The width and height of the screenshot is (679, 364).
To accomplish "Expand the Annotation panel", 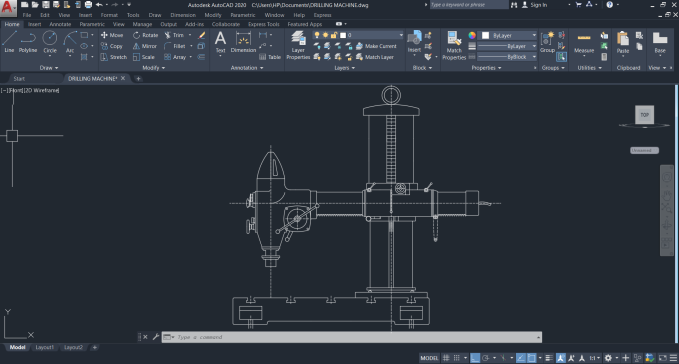I will click(247, 68).
